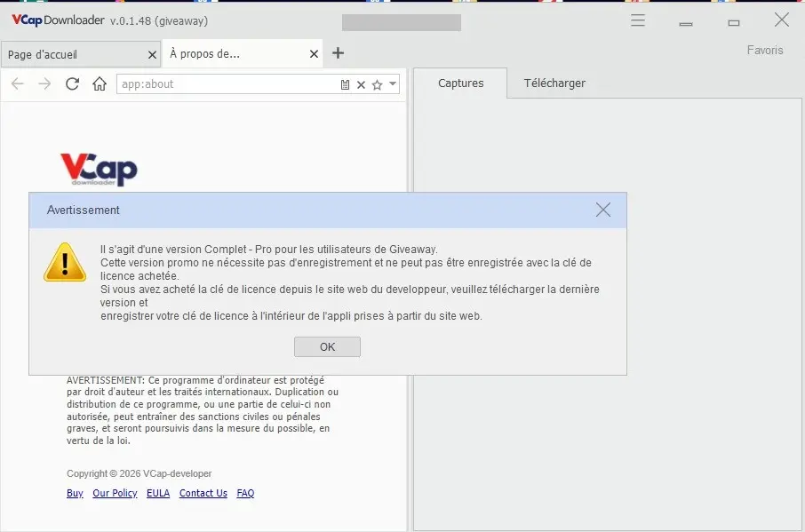Open the Captures tab
This screenshot has width=805, height=532.
pyautogui.click(x=460, y=83)
